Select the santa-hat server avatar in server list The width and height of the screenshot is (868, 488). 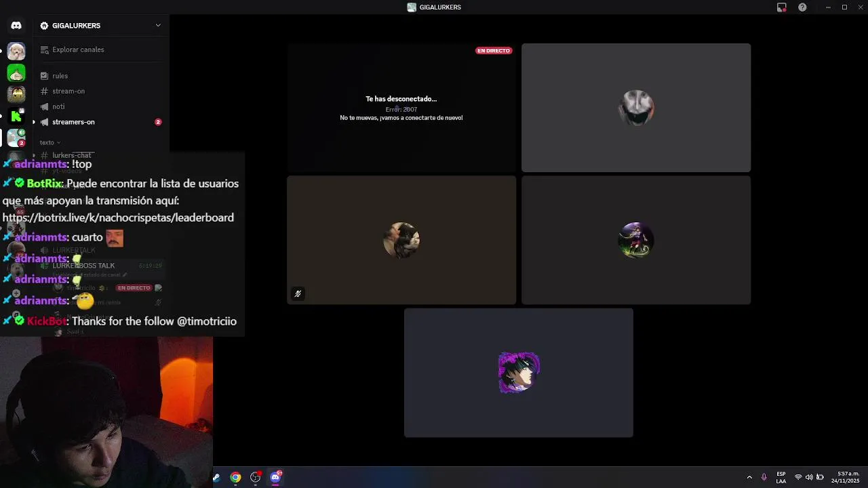pyautogui.click(x=16, y=51)
